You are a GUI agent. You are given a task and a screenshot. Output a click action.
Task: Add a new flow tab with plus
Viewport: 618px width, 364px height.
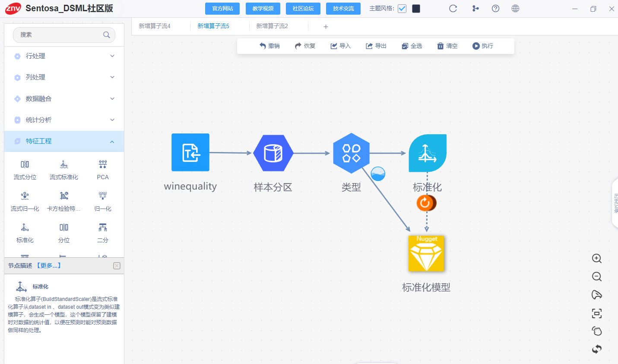tap(326, 27)
